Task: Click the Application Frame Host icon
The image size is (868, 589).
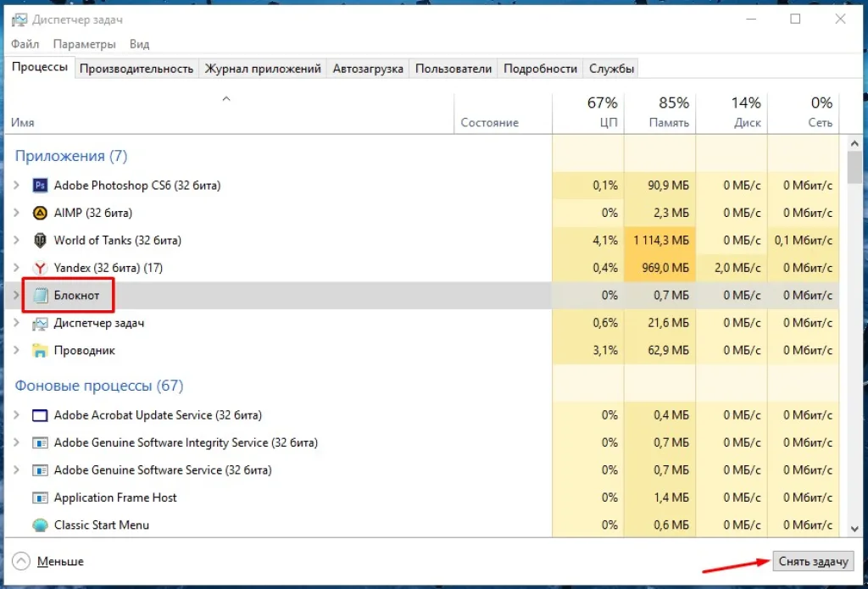Action: click(40, 497)
